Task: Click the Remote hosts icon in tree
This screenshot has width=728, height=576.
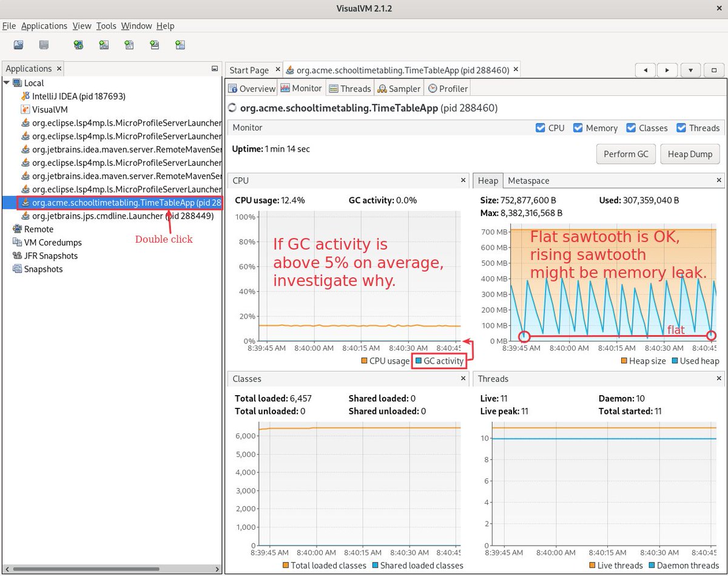Action: coord(17,229)
